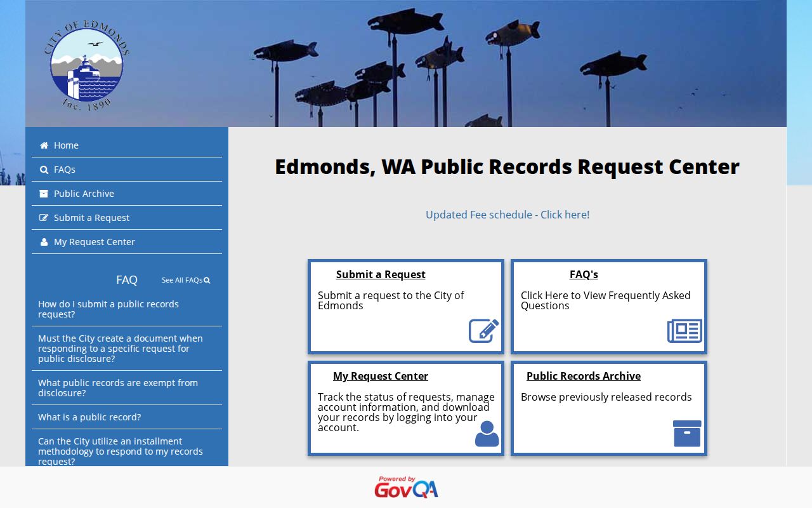Image resolution: width=812 pixels, height=508 pixels.
Task: Click the City of Edmonds logo
Action: pos(87,65)
